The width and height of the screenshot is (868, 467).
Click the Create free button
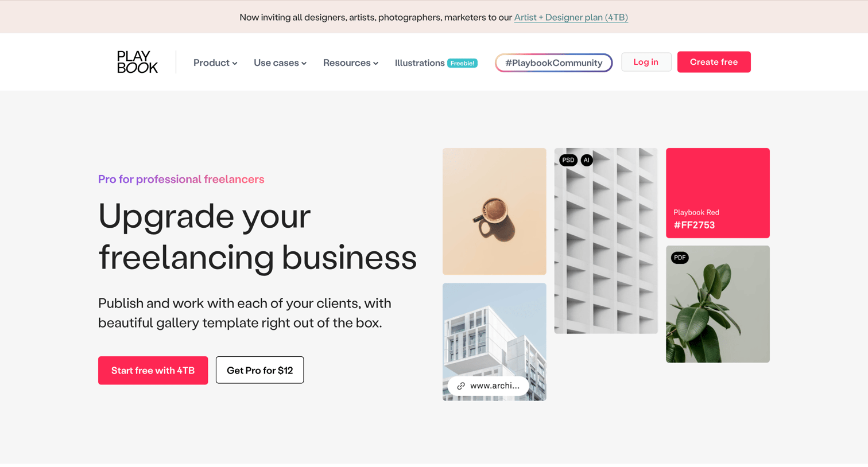(714, 62)
